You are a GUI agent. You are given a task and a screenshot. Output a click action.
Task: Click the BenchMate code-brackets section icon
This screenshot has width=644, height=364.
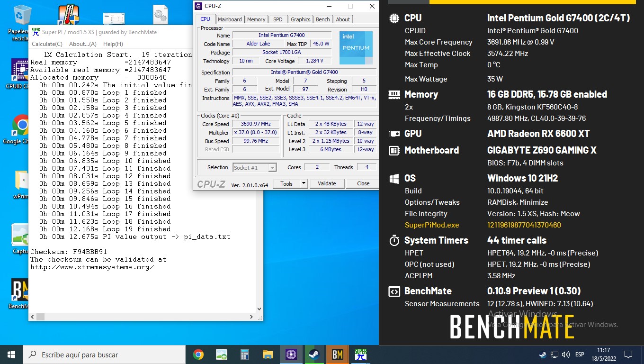click(394, 291)
